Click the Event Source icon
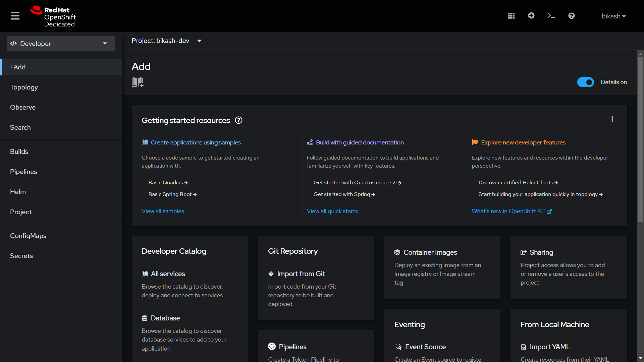644x362 pixels. click(x=398, y=347)
